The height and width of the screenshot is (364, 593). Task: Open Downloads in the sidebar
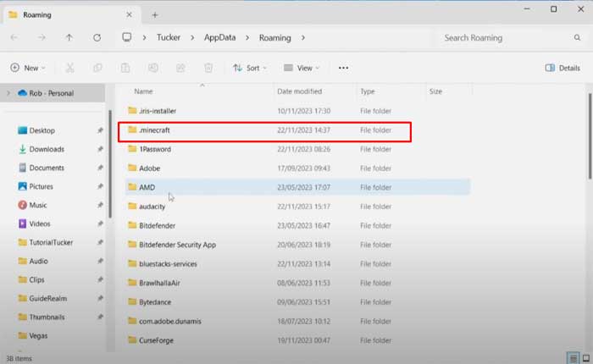click(47, 149)
